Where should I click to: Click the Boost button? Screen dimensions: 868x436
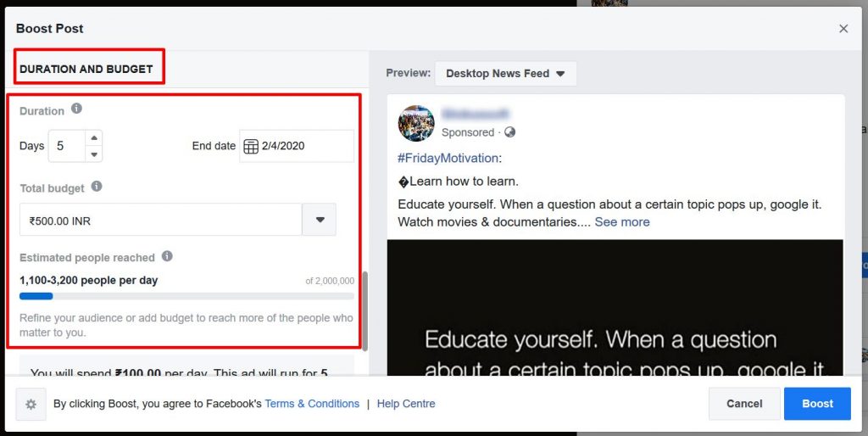click(x=817, y=404)
